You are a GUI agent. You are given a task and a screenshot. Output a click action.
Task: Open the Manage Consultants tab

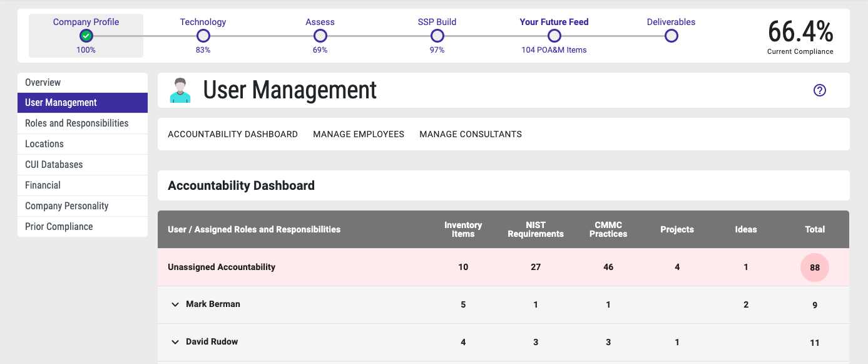point(471,134)
